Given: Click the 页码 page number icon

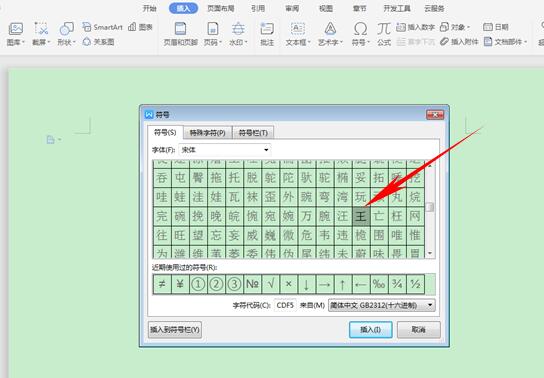Looking at the screenshot, I should [212, 29].
